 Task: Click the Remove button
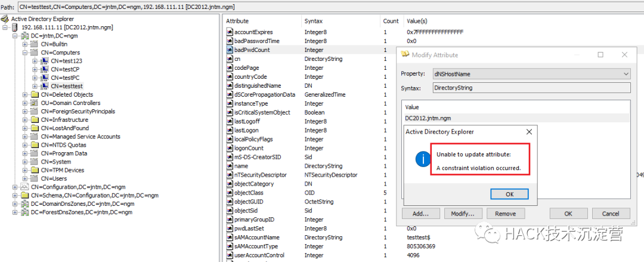(505, 214)
